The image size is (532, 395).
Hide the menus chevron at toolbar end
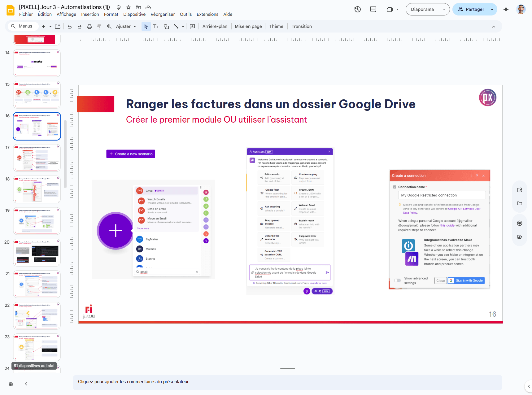point(494,27)
